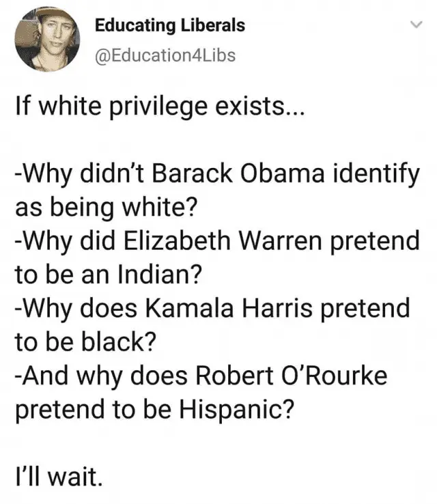Screen dimensions: 437x504
Task: Select the "Robert O'Rourke" name text
Action: point(289,375)
